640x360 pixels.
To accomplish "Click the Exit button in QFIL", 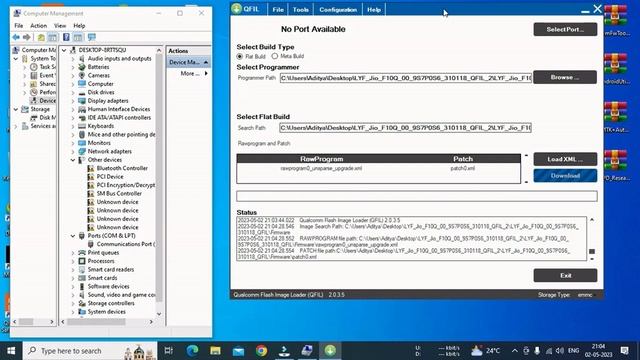I will [565, 276].
